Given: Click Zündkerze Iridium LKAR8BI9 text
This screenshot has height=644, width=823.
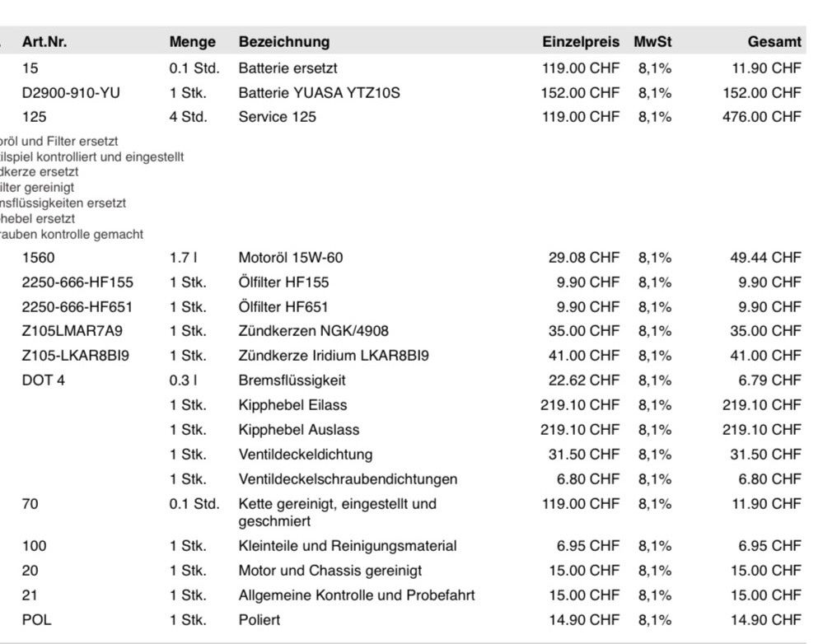Looking at the screenshot, I should pyautogui.click(x=334, y=356).
